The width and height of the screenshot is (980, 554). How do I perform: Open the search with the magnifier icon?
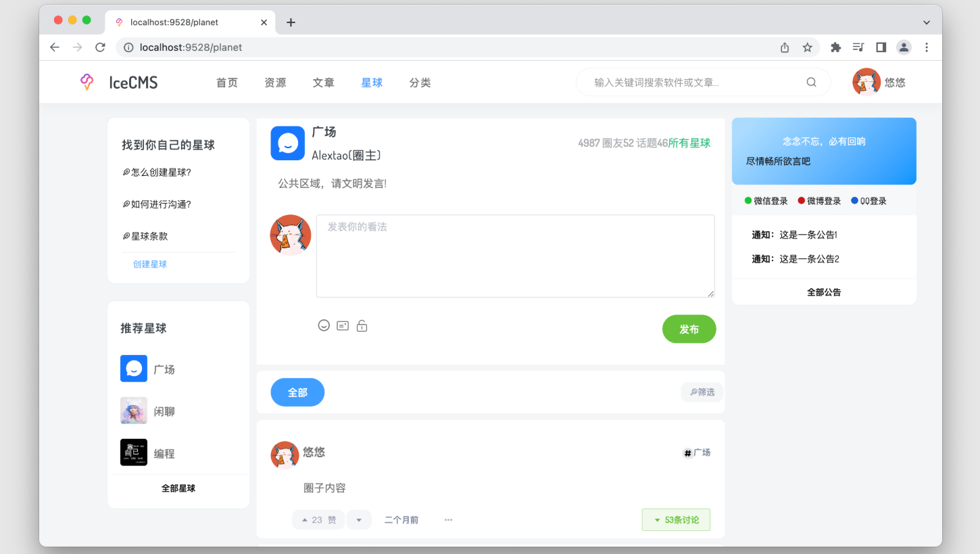(x=811, y=81)
